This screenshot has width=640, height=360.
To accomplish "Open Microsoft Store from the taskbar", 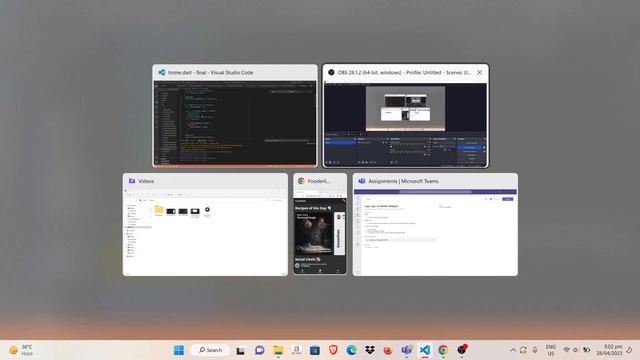I will coord(315,350).
